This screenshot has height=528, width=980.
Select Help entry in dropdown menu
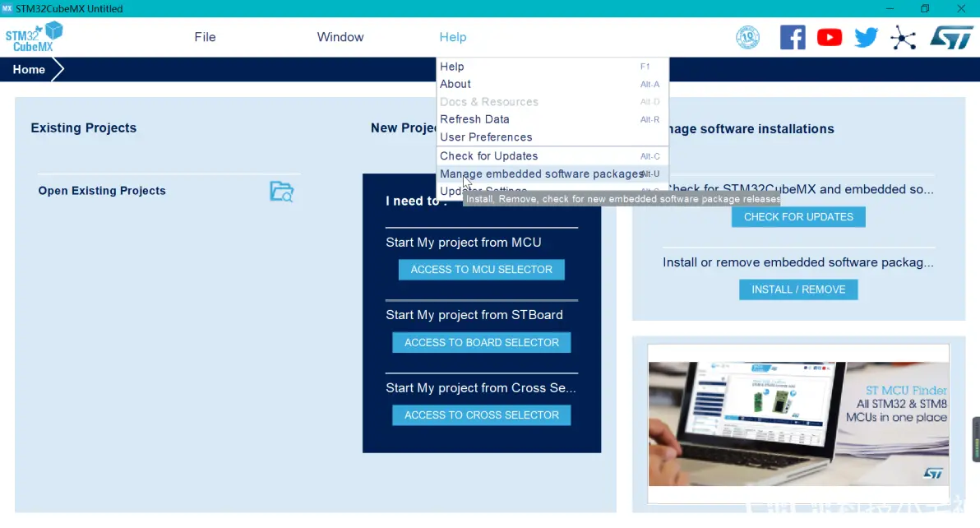coord(552,67)
